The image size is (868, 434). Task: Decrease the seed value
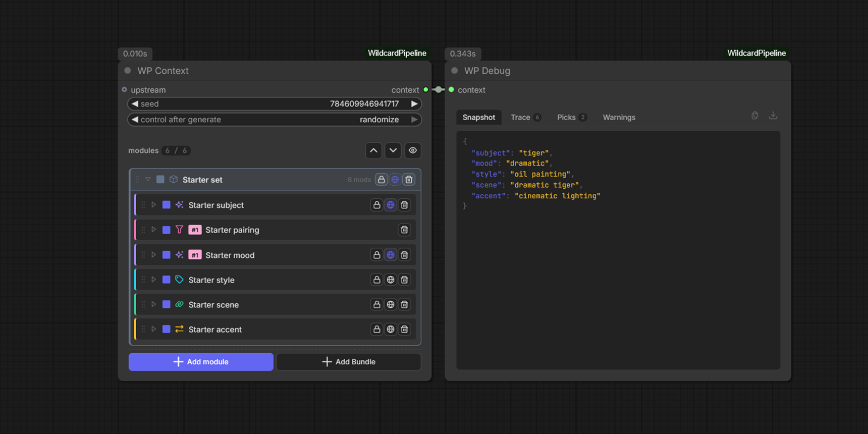tap(135, 104)
